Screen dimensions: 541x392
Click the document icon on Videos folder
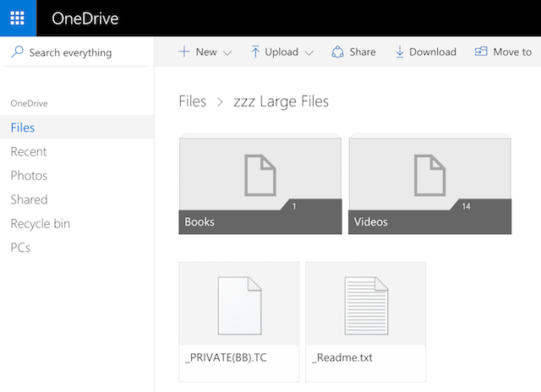click(x=429, y=175)
